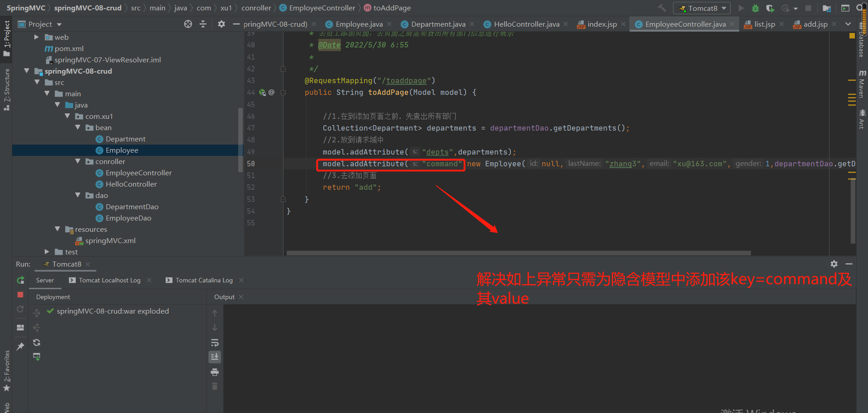This screenshot has height=413, width=868.
Task: Open the Favorites tool window
Action: pos(6,371)
